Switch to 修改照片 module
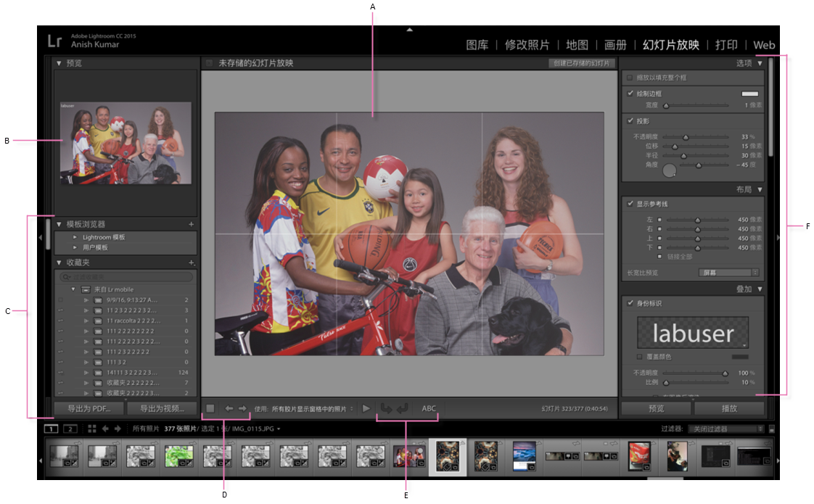814x504 pixels. pos(527,45)
